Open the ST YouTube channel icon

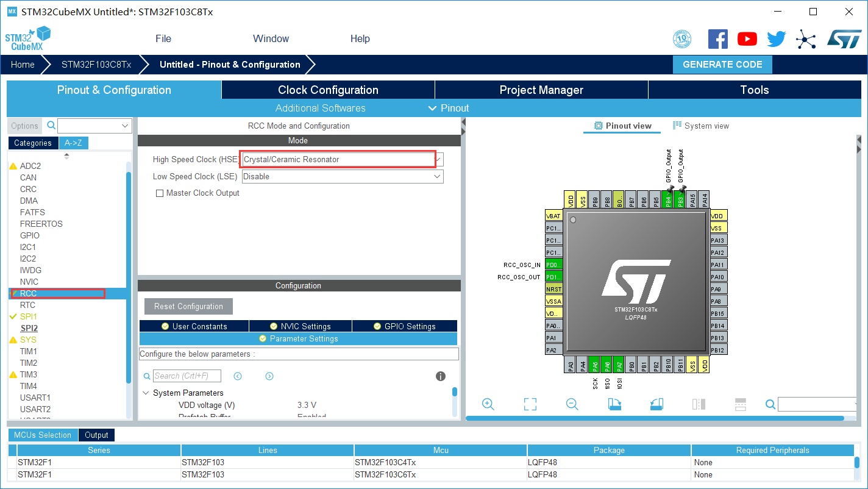[747, 39]
